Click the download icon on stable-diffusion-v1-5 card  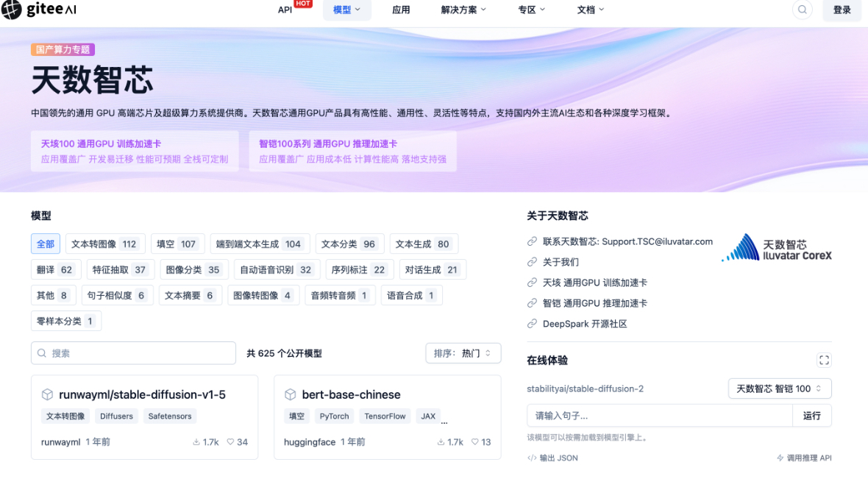(x=196, y=442)
